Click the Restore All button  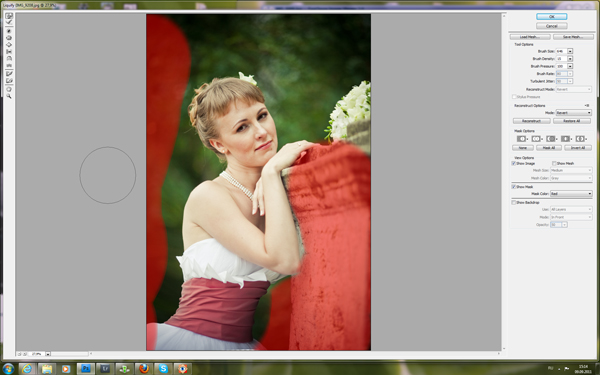pos(572,121)
